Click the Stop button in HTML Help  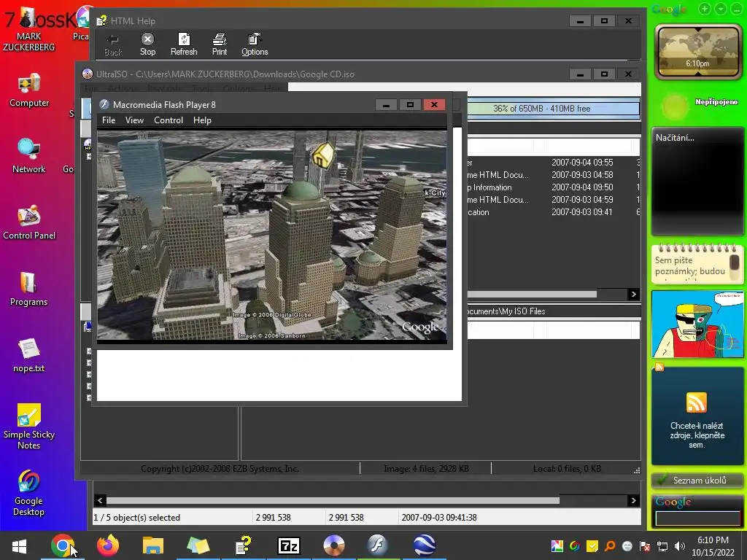tap(147, 44)
